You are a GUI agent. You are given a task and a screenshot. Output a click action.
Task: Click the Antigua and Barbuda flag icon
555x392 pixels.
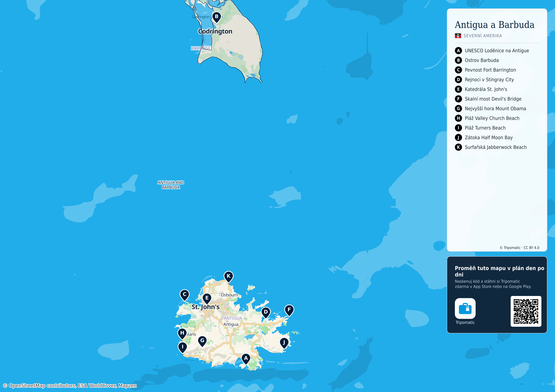458,36
